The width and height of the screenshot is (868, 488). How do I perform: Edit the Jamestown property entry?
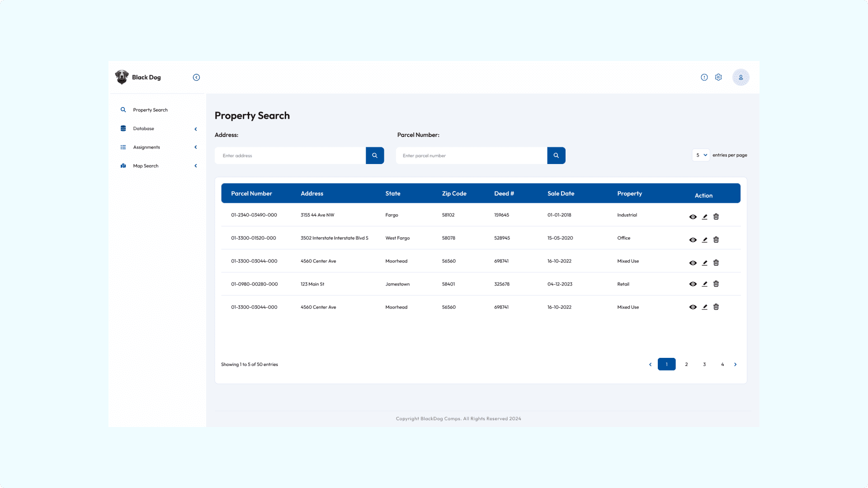pos(704,284)
